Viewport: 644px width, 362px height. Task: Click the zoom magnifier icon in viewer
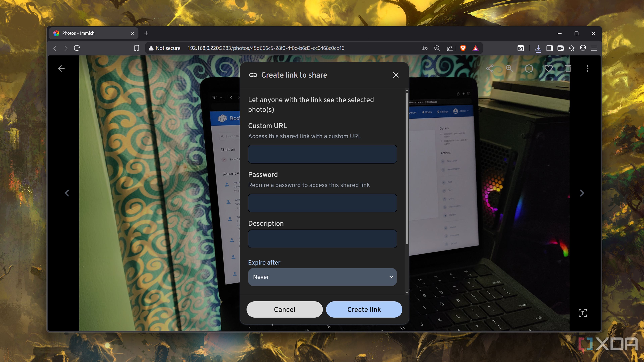tap(509, 68)
